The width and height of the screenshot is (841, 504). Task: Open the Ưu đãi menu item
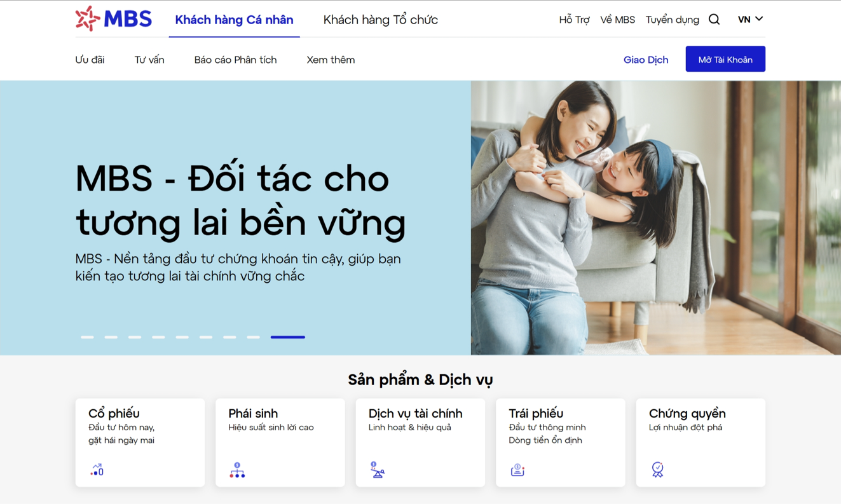90,60
